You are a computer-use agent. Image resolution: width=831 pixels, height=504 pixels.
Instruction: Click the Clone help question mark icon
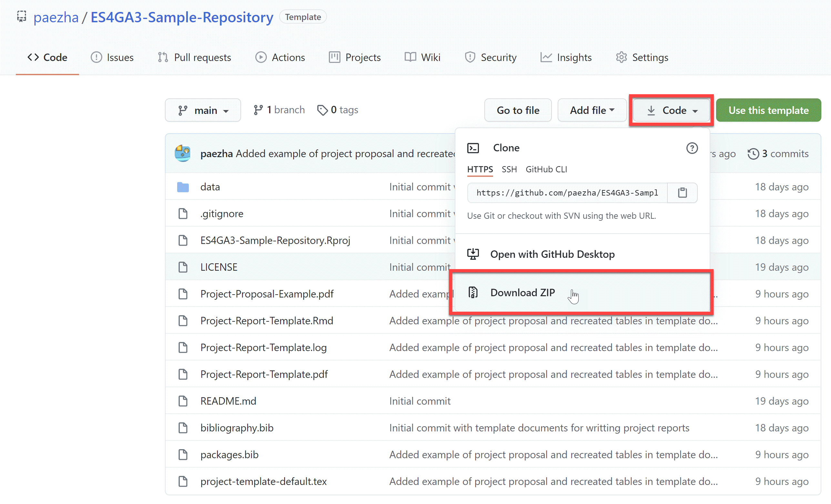[x=692, y=148]
